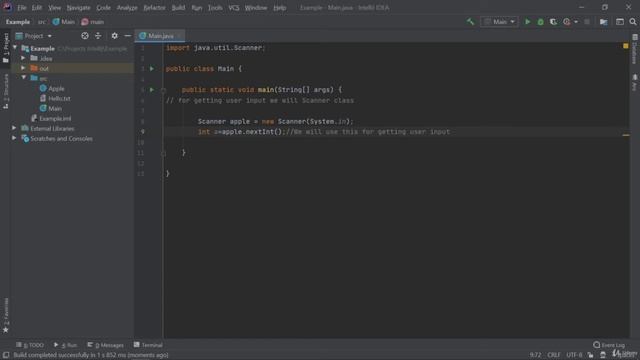640x360 pixels.
Task: Fold the main method using gutter marker
Action: point(163,90)
